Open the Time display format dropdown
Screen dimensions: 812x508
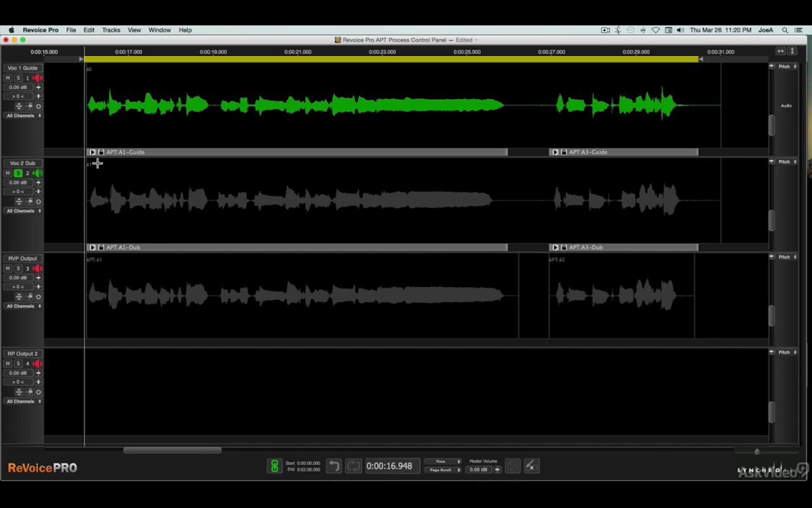(x=443, y=462)
